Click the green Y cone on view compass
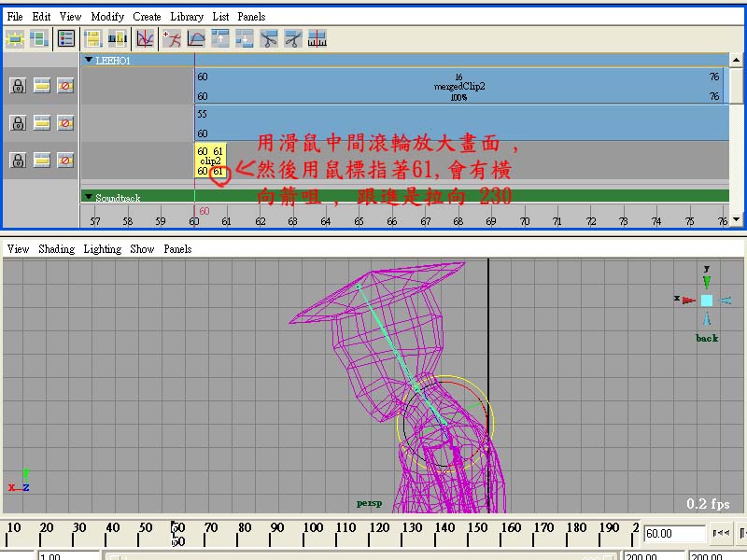The image size is (747, 560). click(707, 282)
